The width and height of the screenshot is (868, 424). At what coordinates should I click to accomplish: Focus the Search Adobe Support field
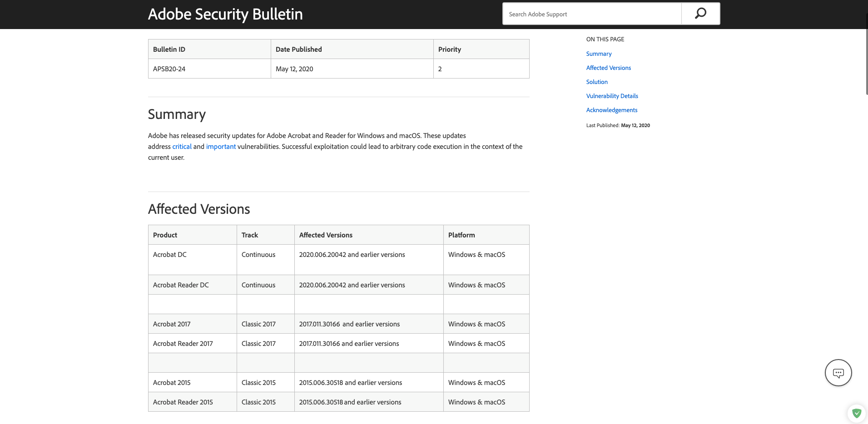click(591, 14)
